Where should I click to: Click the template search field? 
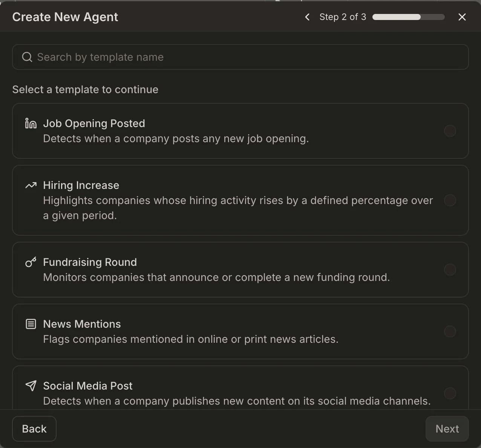(240, 57)
